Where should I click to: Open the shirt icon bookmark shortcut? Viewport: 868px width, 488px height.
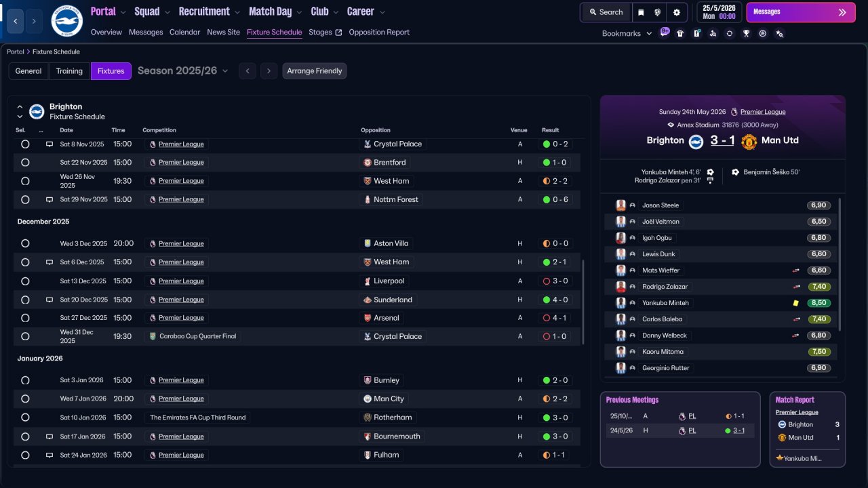point(680,33)
